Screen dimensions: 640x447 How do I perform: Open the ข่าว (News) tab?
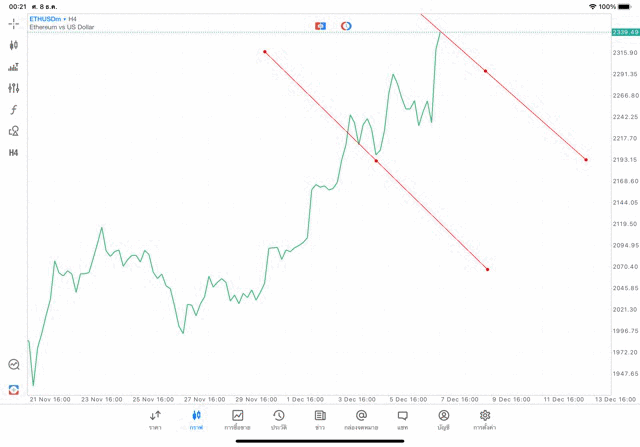(x=319, y=420)
